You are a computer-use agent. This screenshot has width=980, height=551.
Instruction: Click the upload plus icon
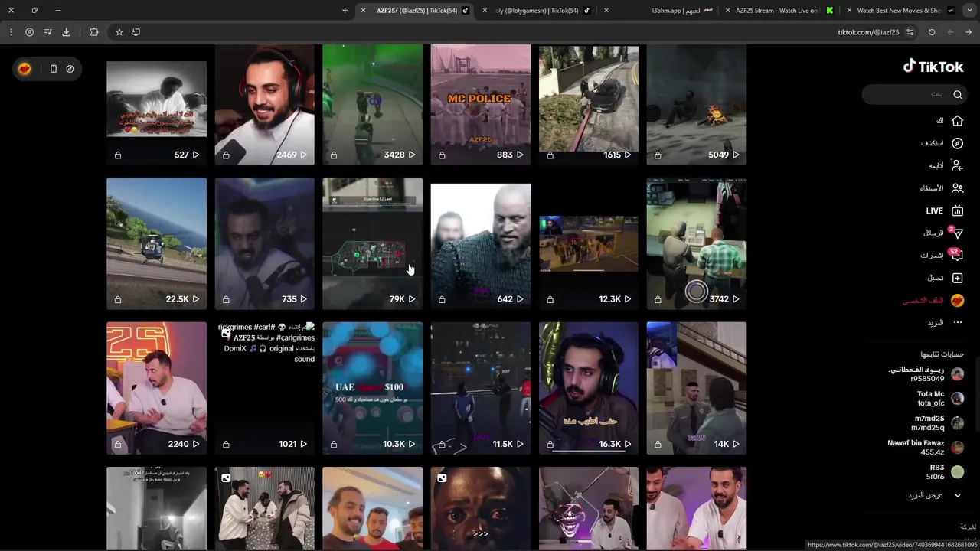(x=957, y=278)
